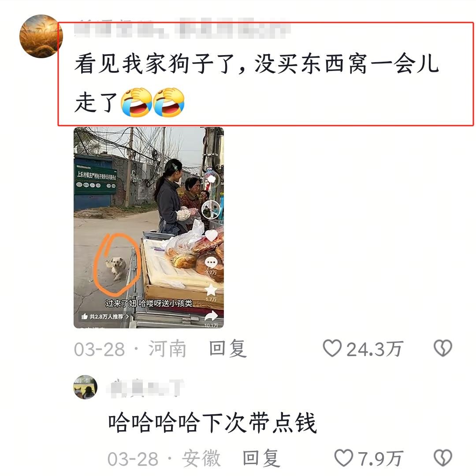Tap the star favorite icon in embedded image
Viewport: 476px width, 476px height.
click(211, 290)
